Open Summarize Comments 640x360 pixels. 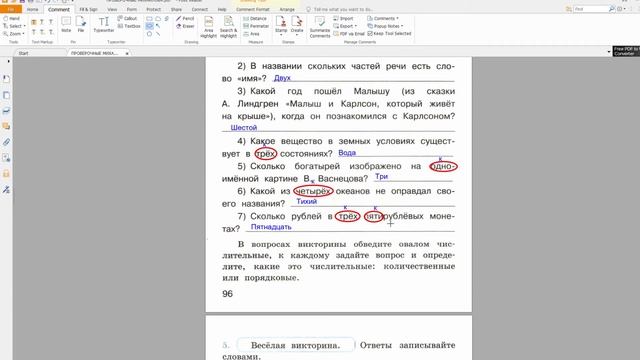click(320, 27)
